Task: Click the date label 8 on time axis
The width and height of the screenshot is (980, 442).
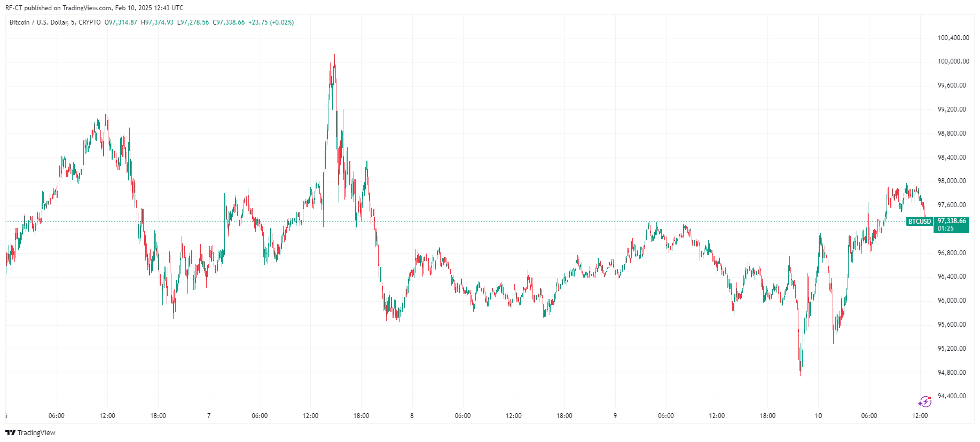Action: [x=412, y=416]
